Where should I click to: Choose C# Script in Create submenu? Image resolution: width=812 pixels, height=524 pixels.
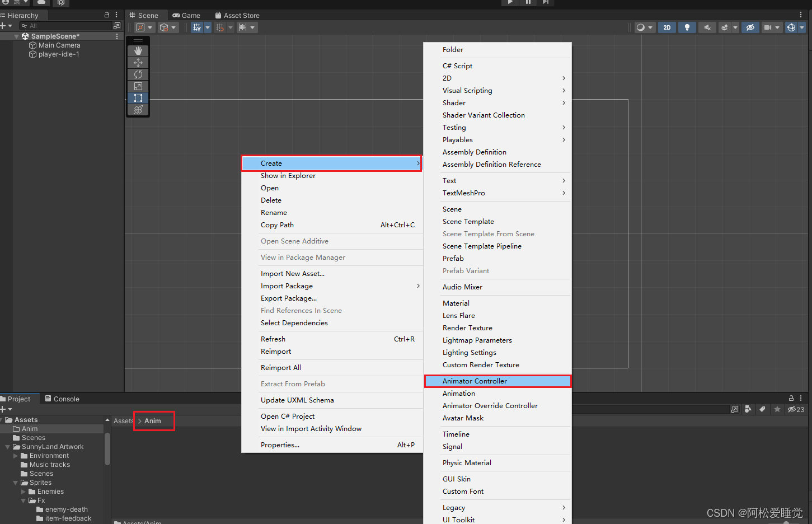pyautogui.click(x=498, y=66)
